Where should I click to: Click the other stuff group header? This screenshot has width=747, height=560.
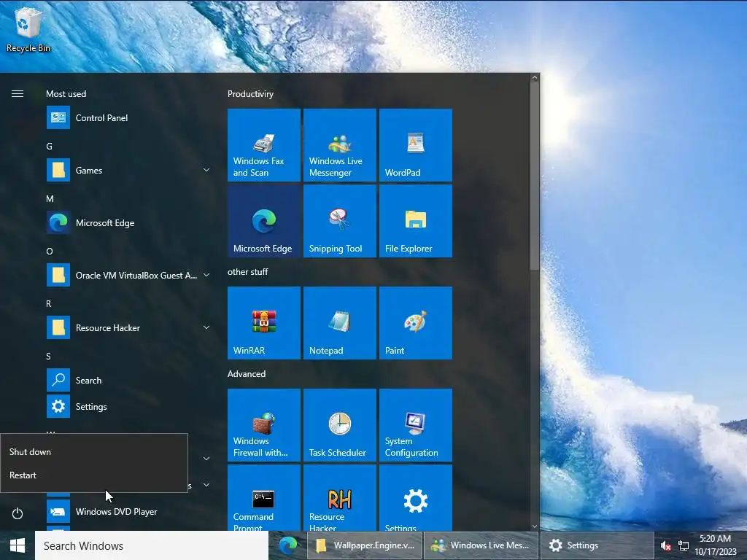pos(247,272)
